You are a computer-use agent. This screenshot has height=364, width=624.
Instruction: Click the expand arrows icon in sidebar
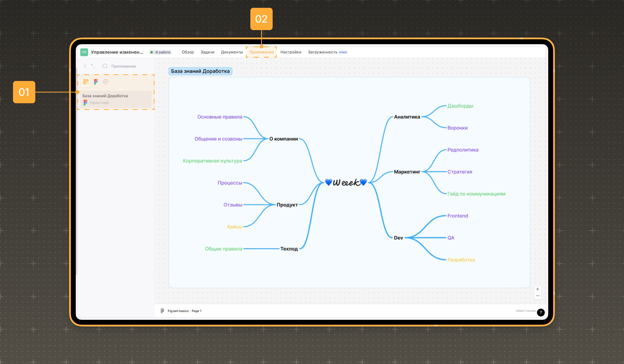point(93,66)
